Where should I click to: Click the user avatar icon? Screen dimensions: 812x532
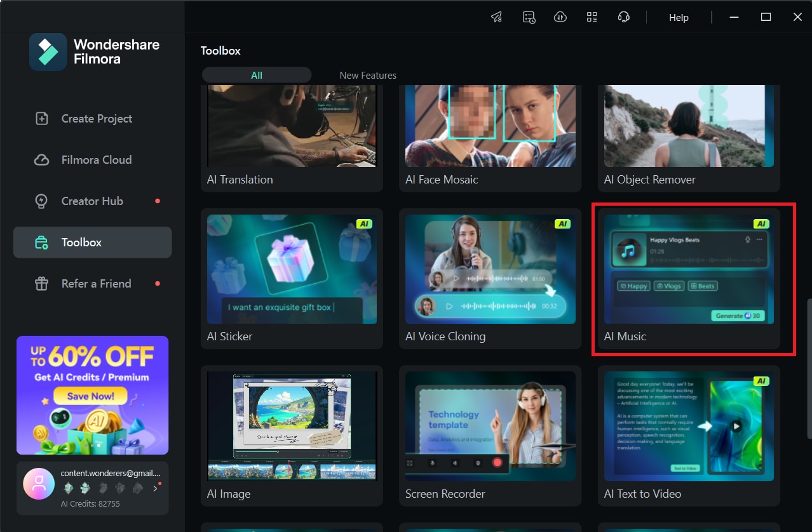coord(39,485)
